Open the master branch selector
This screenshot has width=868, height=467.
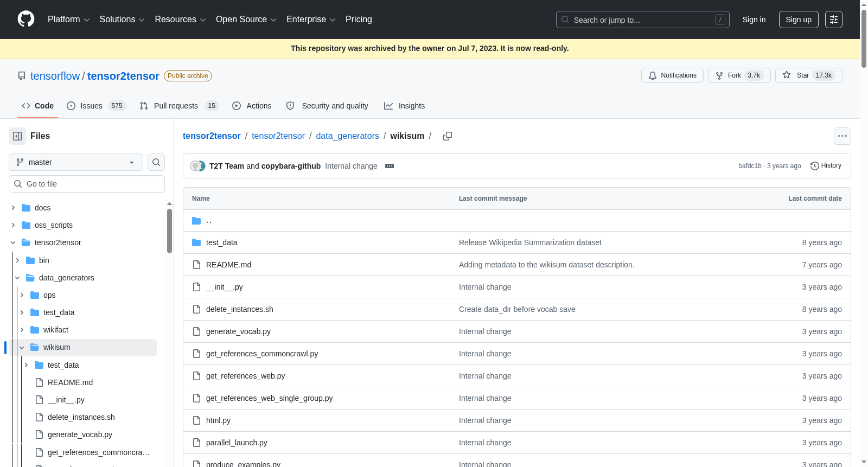[76, 162]
